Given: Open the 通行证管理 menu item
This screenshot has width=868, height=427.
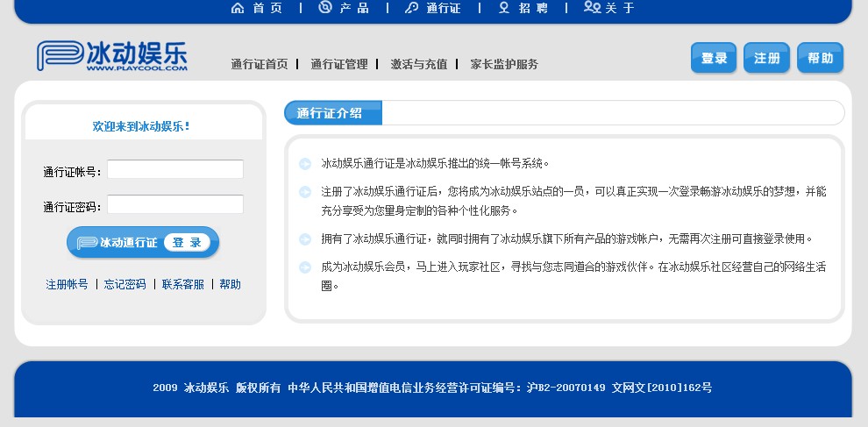Looking at the screenshot, I should coord(338,64).
